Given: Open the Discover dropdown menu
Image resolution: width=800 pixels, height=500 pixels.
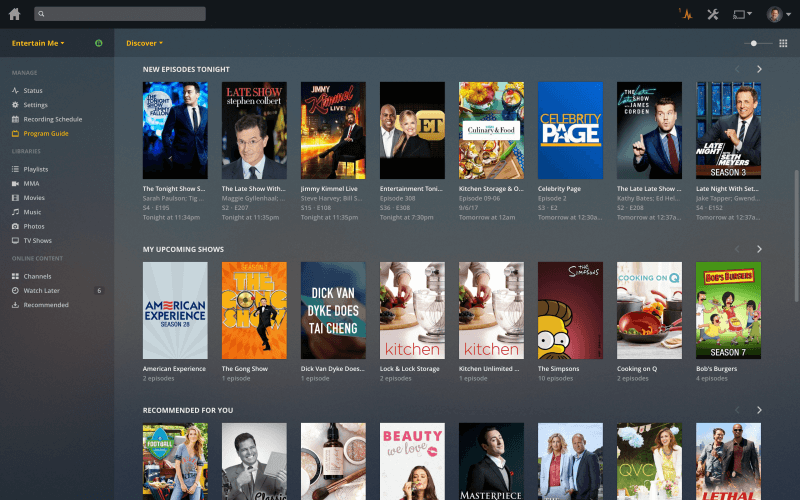Looking at the screenshot, I should [x=144, y=43].
